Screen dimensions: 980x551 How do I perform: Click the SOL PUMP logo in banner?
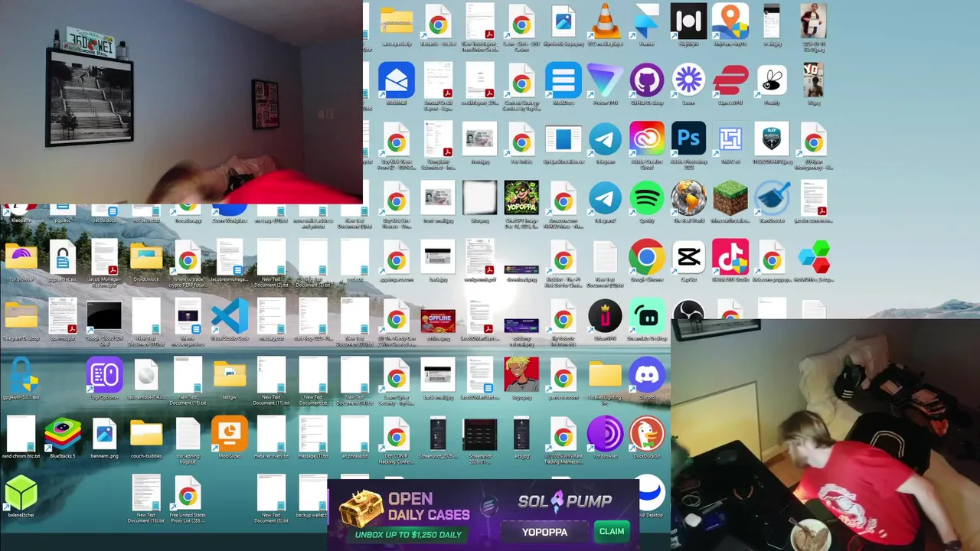pyautogui.click(x=565, y=501)
